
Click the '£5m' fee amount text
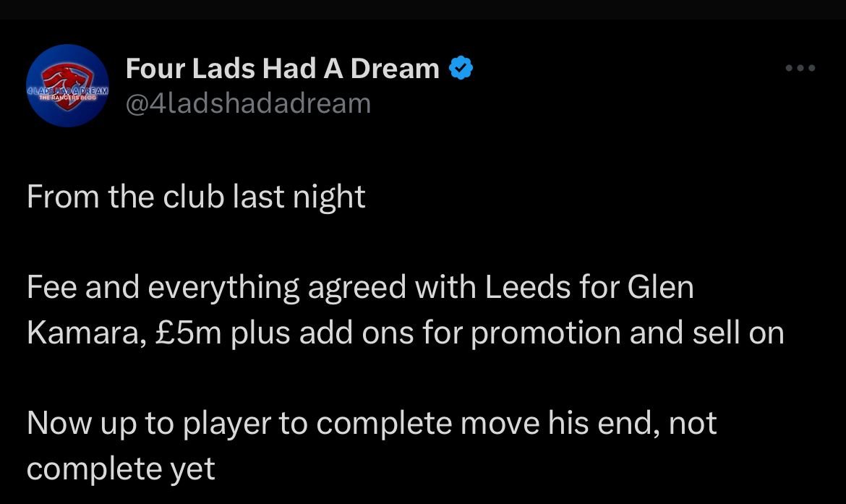click(188, 333)
